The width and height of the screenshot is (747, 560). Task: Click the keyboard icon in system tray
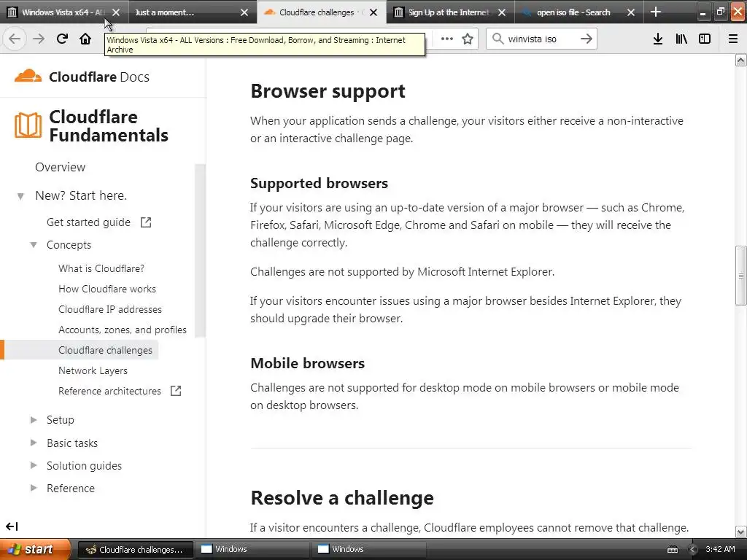pyautogui.click(x=672, y=550)
